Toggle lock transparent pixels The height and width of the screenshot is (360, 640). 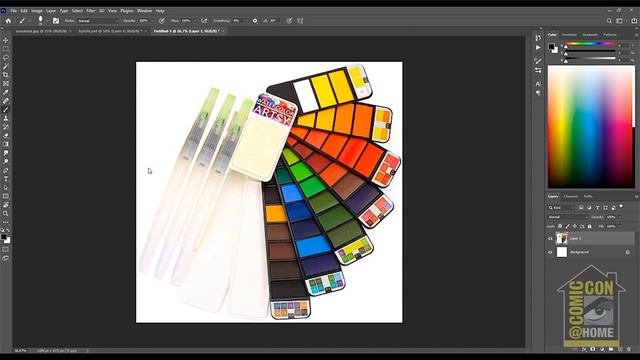click(560, 226)
